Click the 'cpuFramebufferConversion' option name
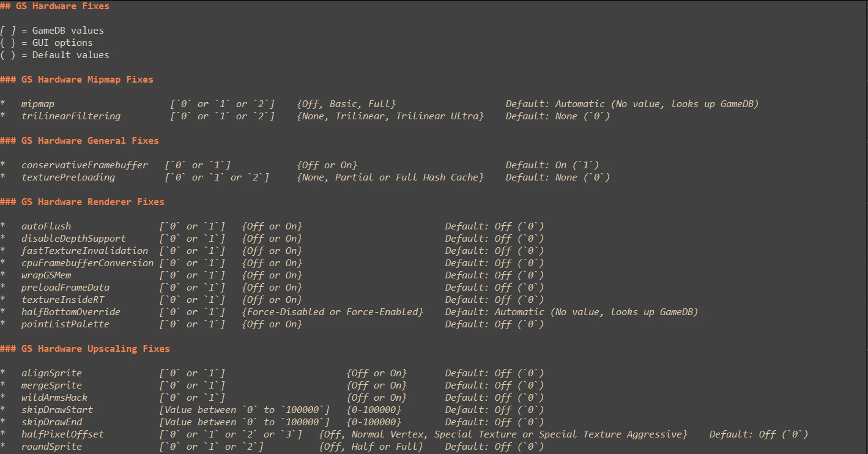The height and width of the screenshot is (454, 868). point(87,263)
